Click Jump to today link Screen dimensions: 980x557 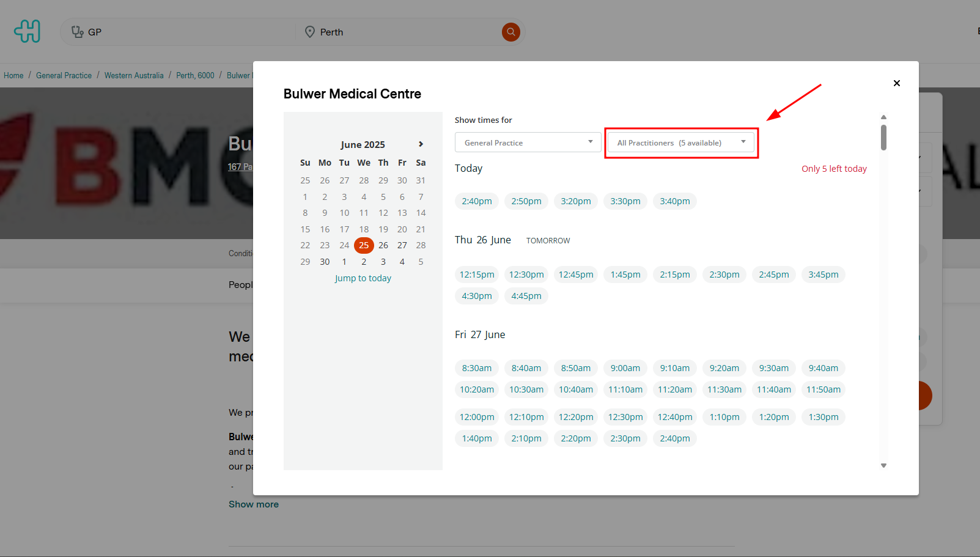(363, 278)
